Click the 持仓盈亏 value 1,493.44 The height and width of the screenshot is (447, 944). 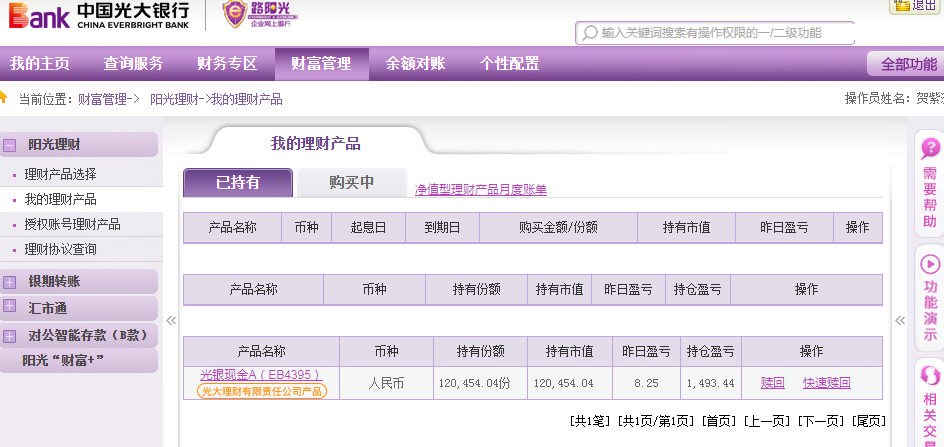(x=710, y=383)
